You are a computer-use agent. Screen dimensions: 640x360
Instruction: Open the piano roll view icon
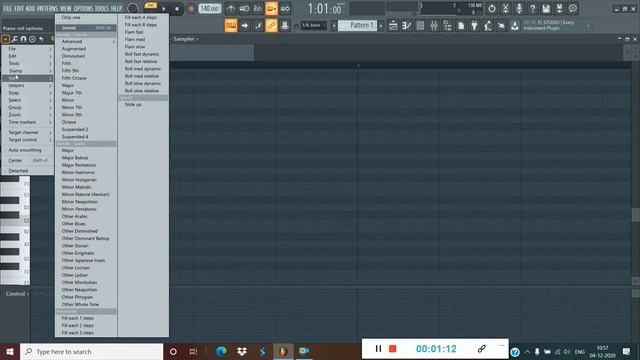tap(407, 26)
